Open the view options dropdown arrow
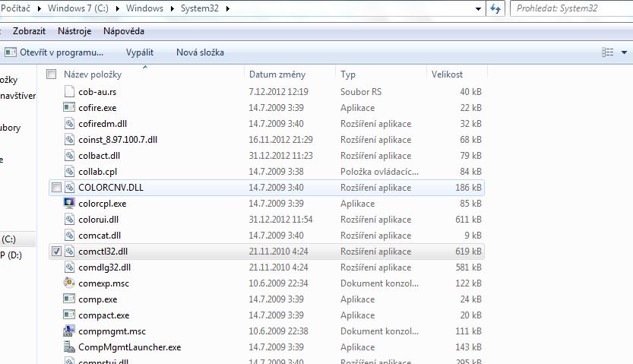This screenshot has width=633, height=364. pos(624,52)
